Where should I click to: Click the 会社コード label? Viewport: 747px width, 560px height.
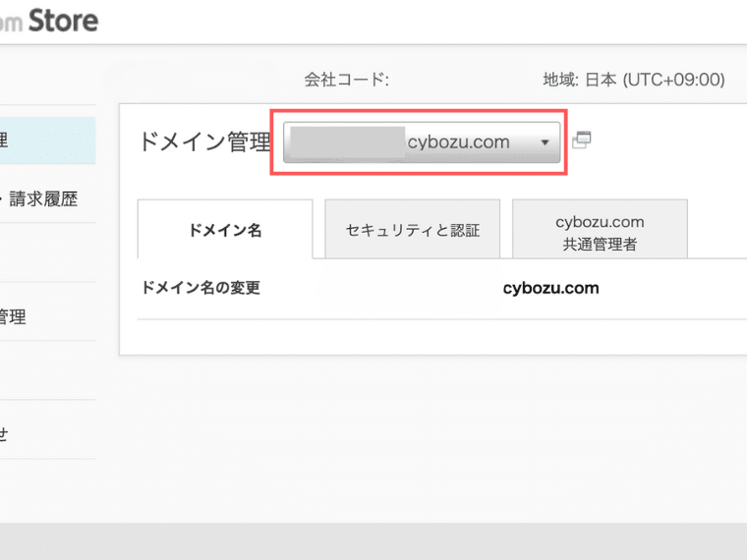point(346,80)
